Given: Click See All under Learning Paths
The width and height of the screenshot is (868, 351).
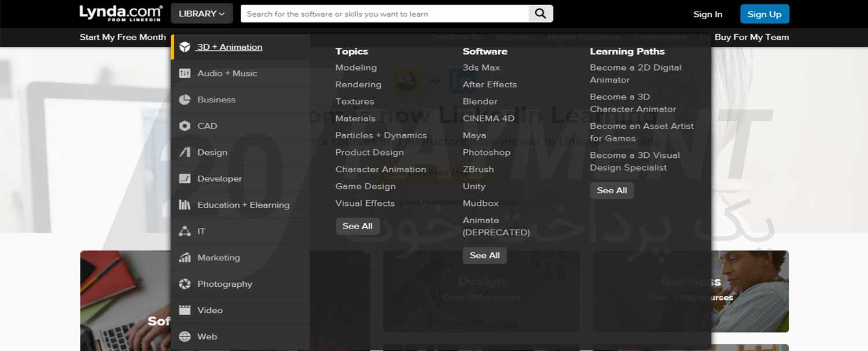Looking at the screenshot, I should (x=612, y=190).
